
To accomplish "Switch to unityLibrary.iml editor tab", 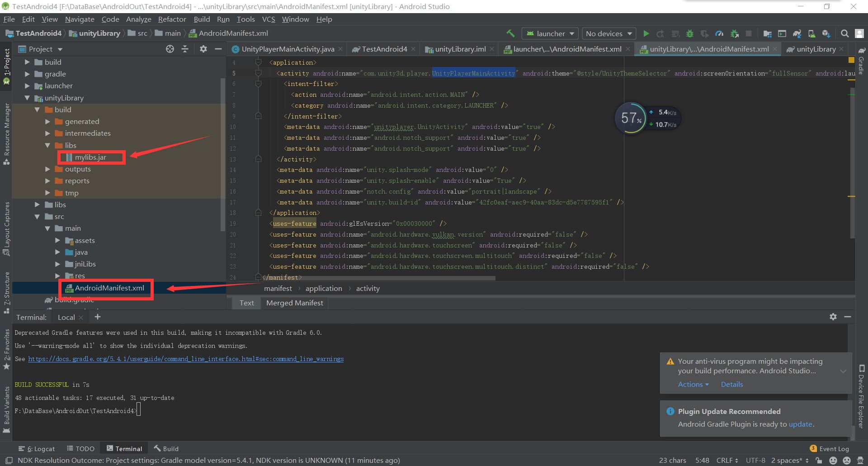I will [460, 49].
